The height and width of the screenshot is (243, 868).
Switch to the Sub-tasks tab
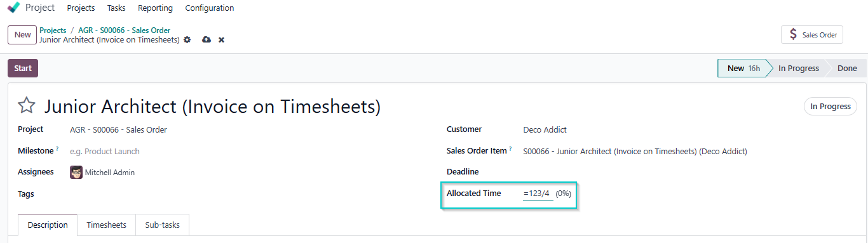(x=162, y=225)
